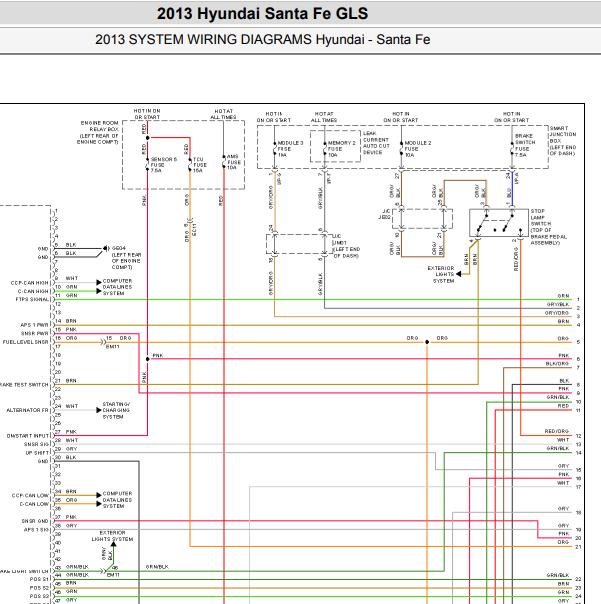This screenshot has height=604, width=601.
Task: Select the 'CCP-CAN LOW' pin label
Action: point(30,495)
